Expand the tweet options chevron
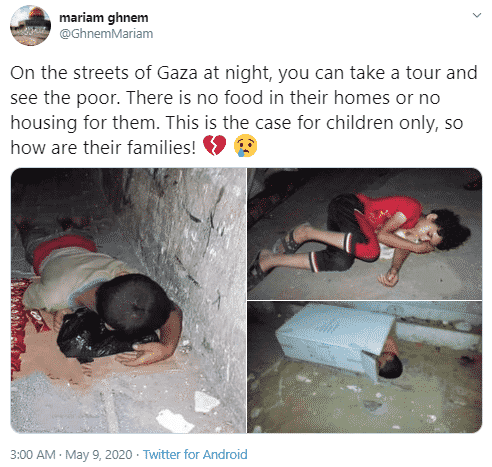Viewport: 492px width, 467px height. 477,15
